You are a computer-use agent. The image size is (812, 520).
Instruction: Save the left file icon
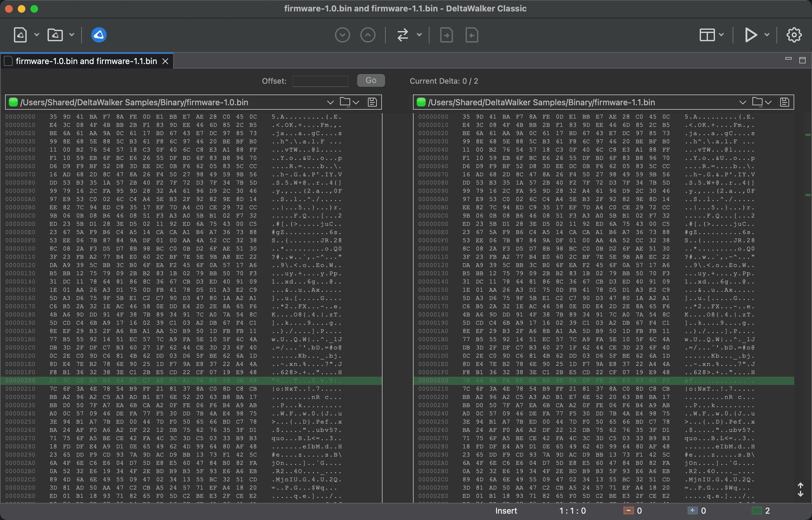372,102
